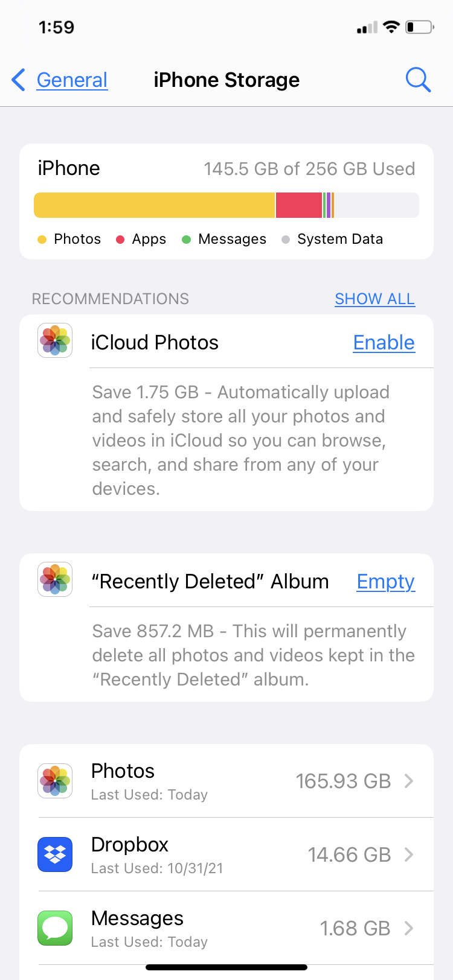Empty the Recently Deleted album

click(386, 581)
